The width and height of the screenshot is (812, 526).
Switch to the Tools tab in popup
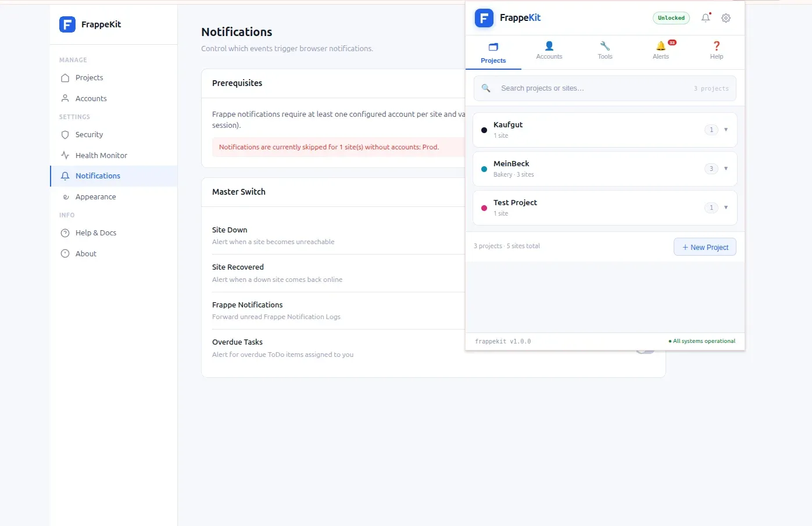coord(605,51)
